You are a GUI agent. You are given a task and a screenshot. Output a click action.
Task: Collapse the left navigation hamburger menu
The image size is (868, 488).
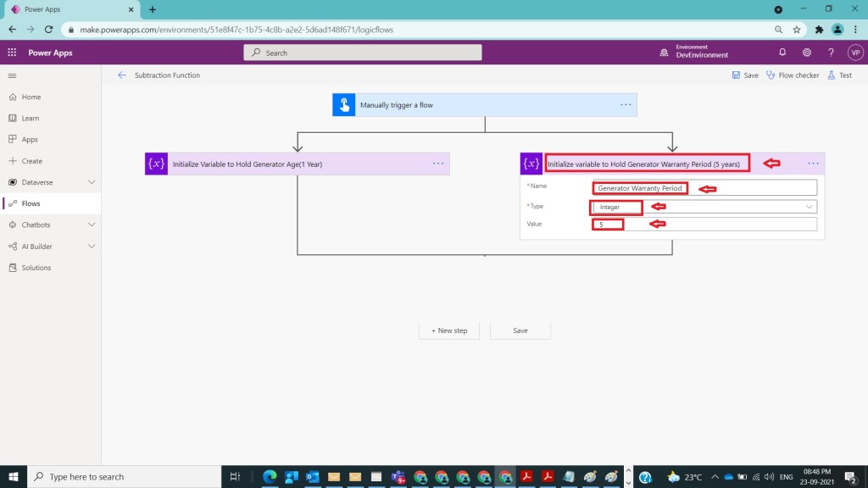12,75
